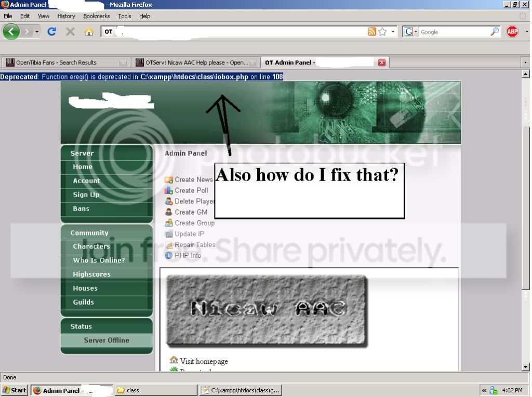Open the Sign Up sidebar link

click(86, 195)
